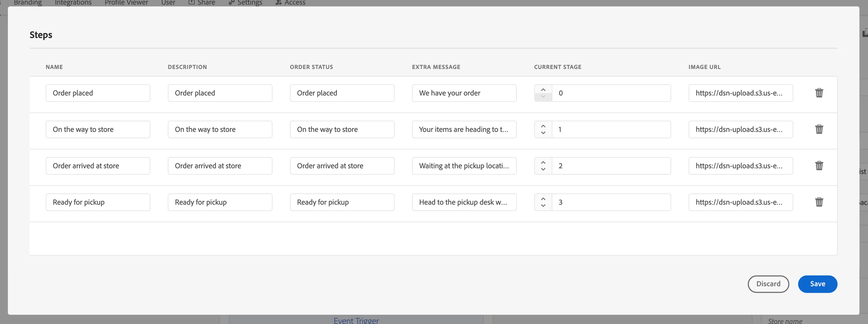868x324 pixels.
Task: Delete the Order placed step row
Action: click(x=819, y=93)
